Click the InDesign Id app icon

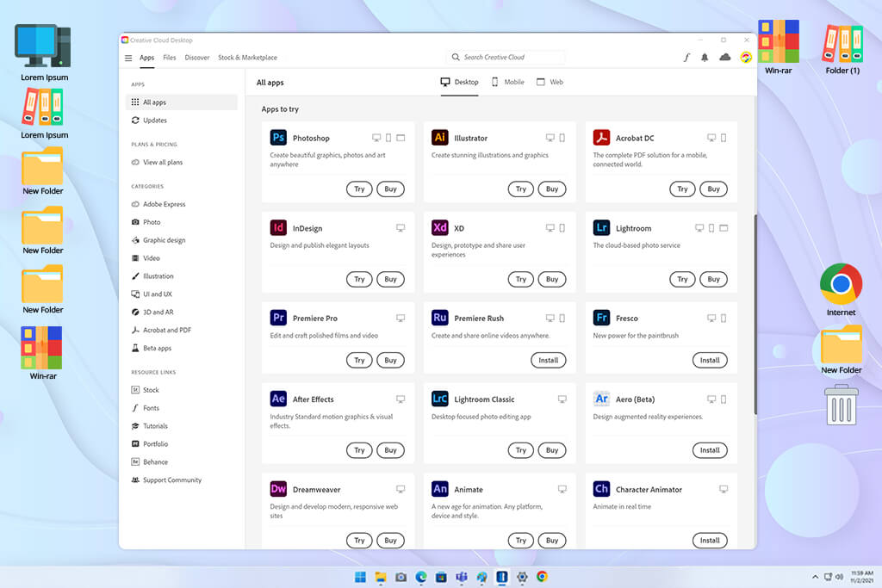(x=278, y=227)
